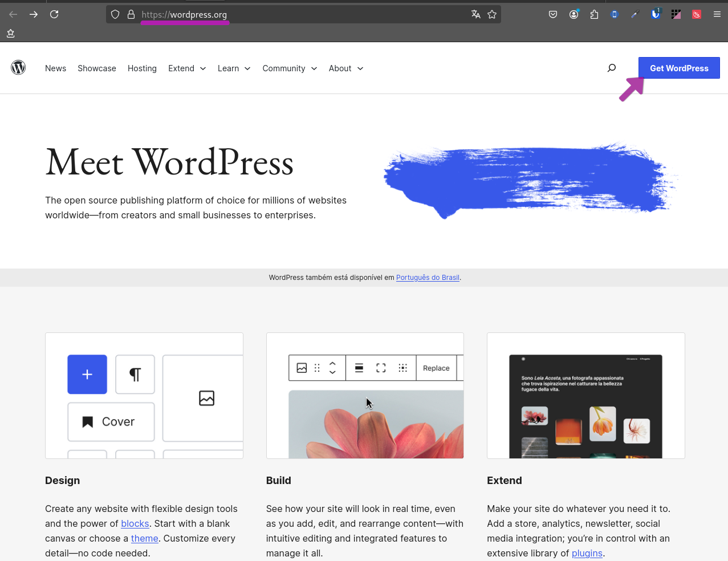The height and width of the screenshot is (561, 728).
Task: Follow the theme link in Design text
Action: [x=145, y=538]
